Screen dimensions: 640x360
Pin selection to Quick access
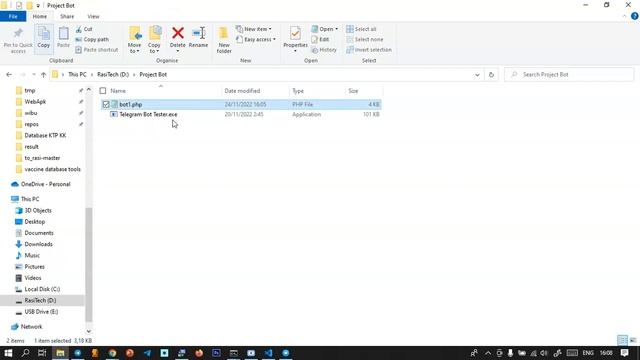(18, 40)
